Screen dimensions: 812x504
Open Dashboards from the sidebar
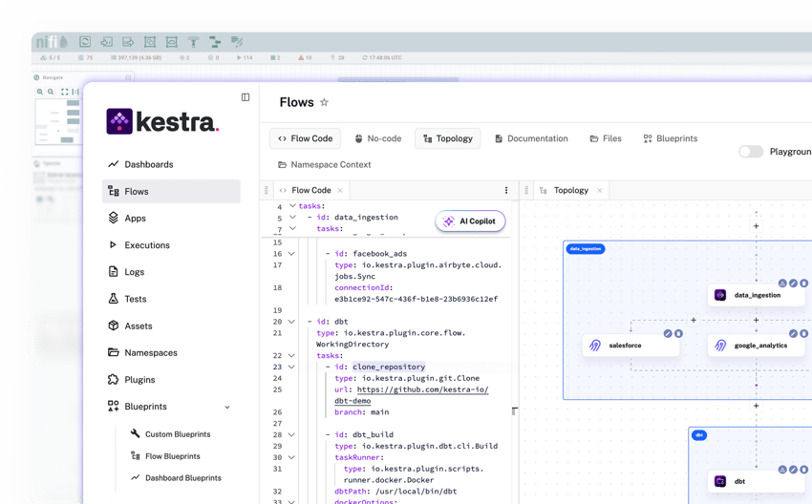coord(148,164)
